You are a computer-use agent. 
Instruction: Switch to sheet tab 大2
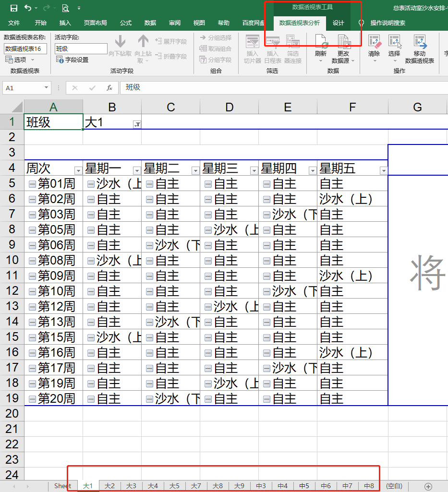pyautogui.click(x=109, y=486)
